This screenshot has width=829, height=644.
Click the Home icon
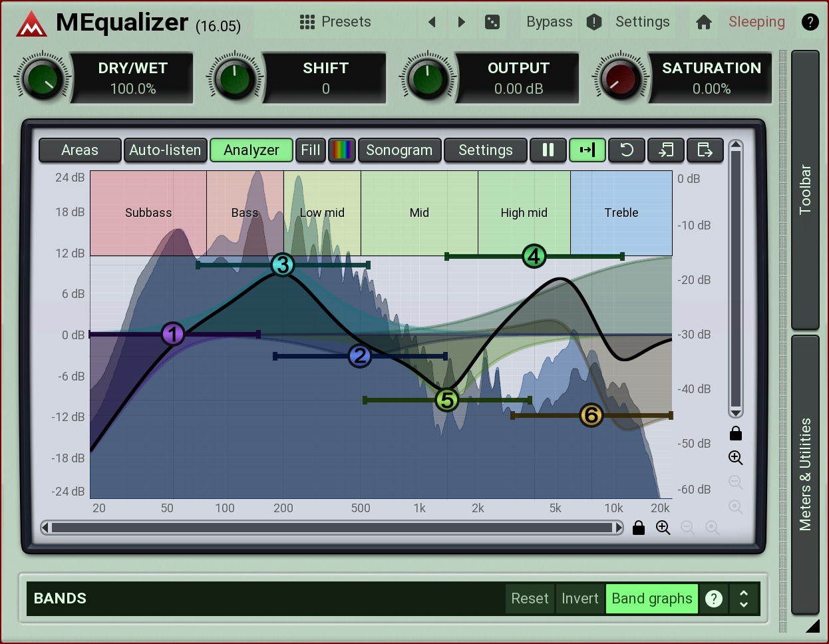coord(704,22)
